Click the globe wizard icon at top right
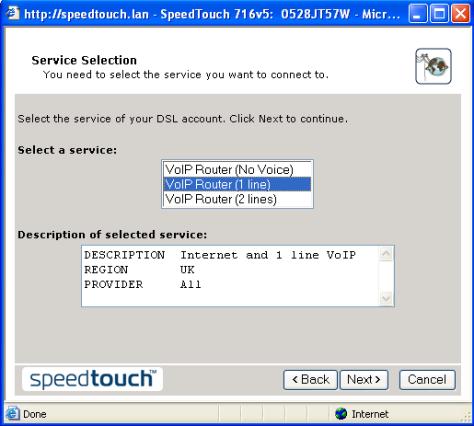Viewport: 474px width, 426px height. tap(433, 66)
